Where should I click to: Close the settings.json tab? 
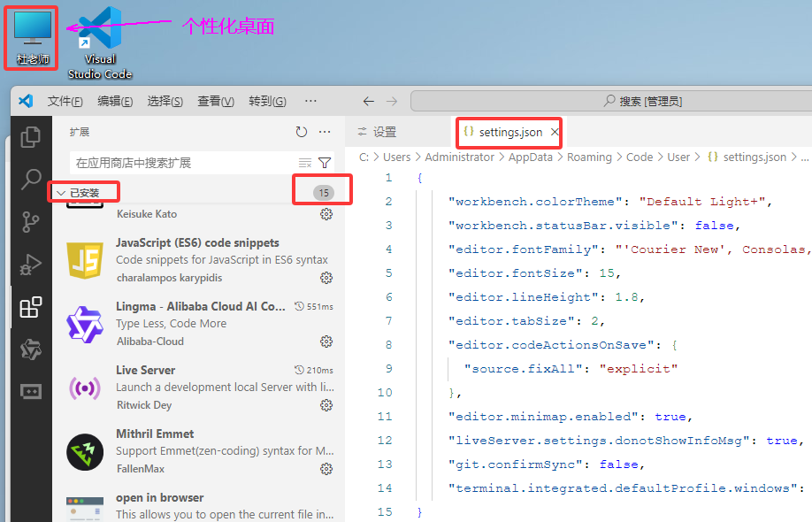555,133
